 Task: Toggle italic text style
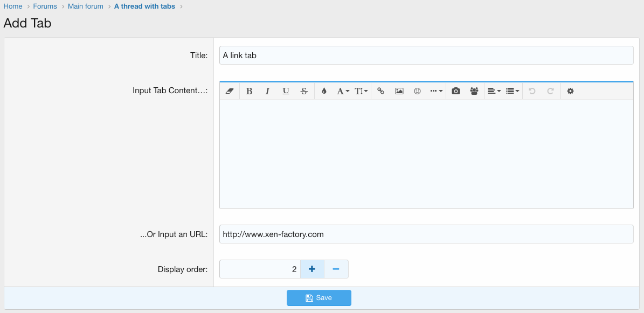(267, 92)
